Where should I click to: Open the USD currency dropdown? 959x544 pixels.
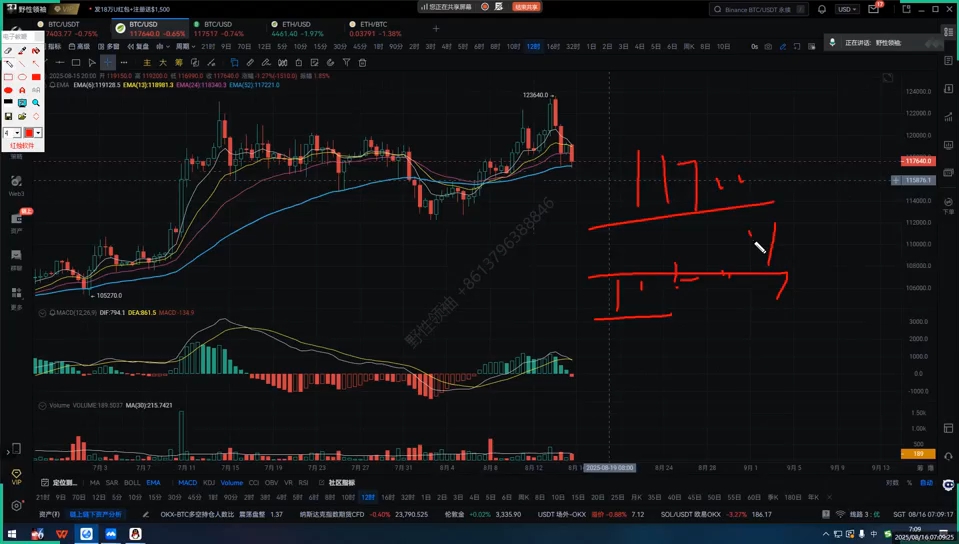[847, 9]
